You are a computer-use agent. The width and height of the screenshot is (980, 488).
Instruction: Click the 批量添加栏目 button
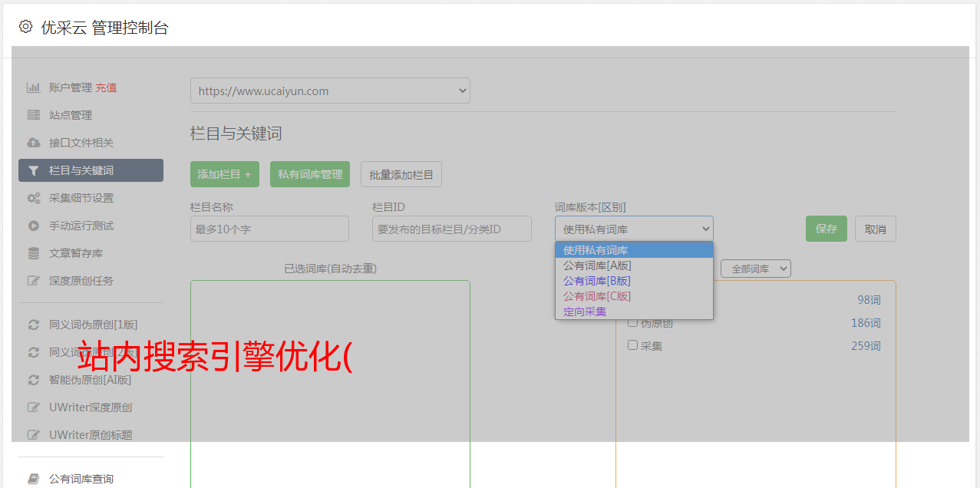(401, 174)
